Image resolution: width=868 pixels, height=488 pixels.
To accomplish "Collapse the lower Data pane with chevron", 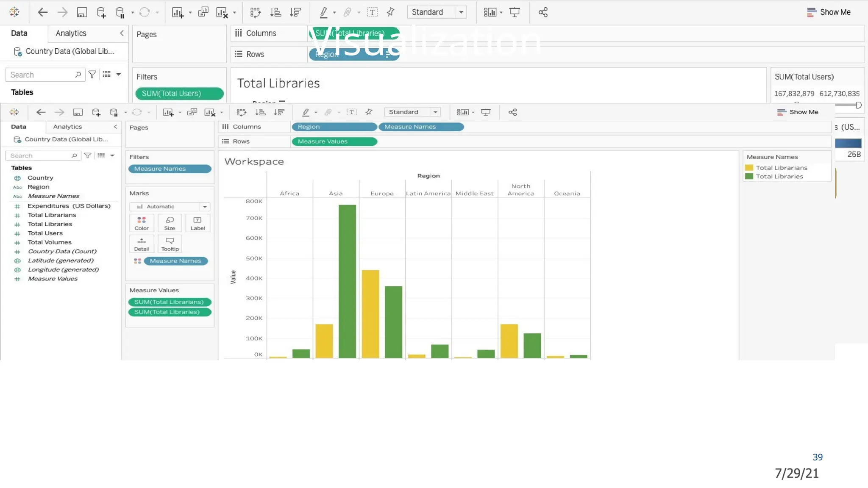I will click(115, 127).
